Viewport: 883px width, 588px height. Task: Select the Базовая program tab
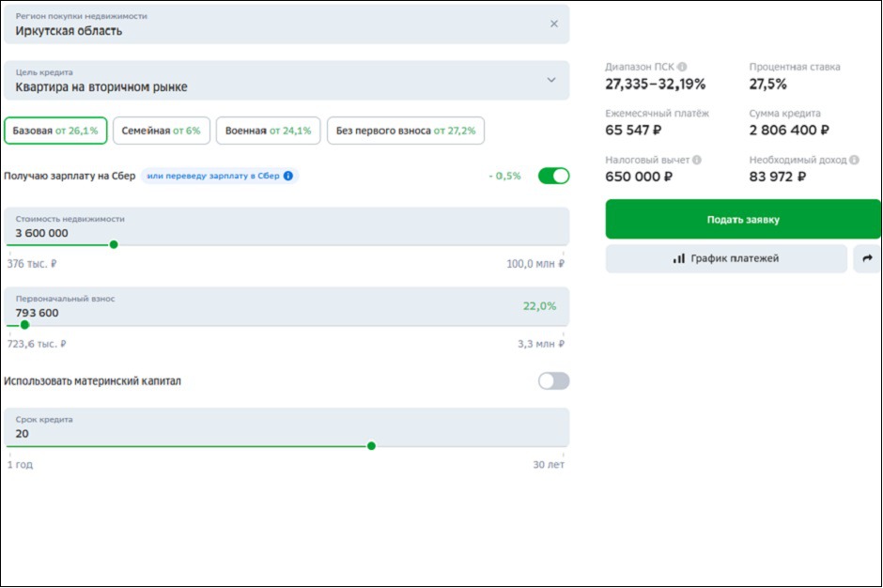click(55, 131)
